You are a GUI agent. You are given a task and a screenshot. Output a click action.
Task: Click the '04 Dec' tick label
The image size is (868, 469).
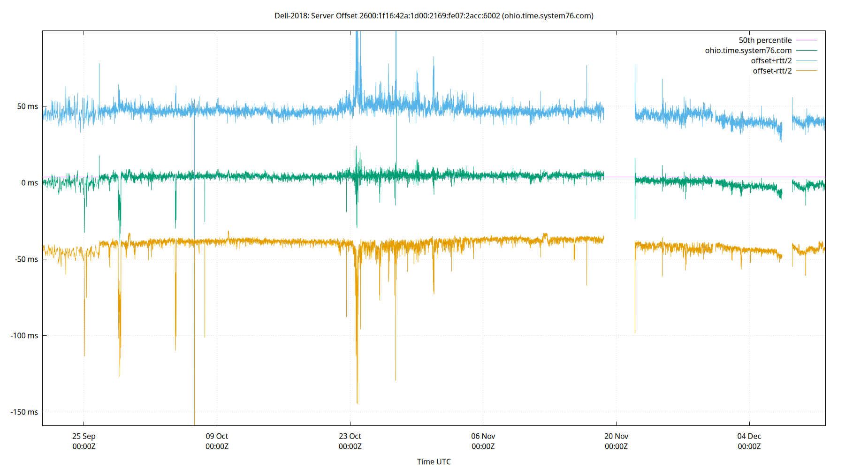749,436
